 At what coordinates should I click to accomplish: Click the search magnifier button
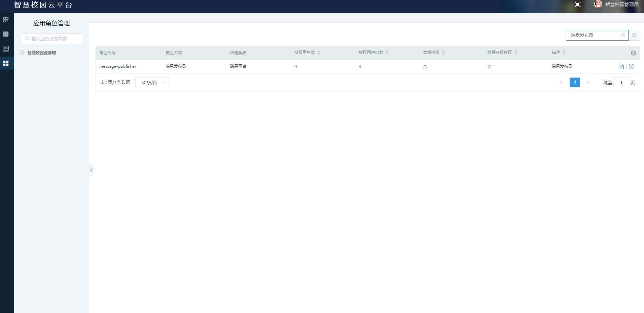[x=635, y=35]
